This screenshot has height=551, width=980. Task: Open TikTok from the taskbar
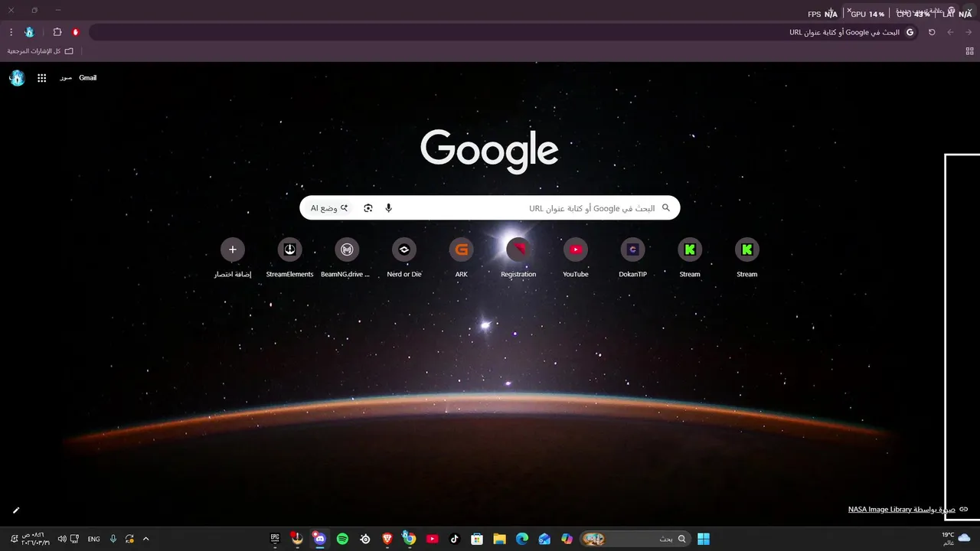click(x=455, y=539)
